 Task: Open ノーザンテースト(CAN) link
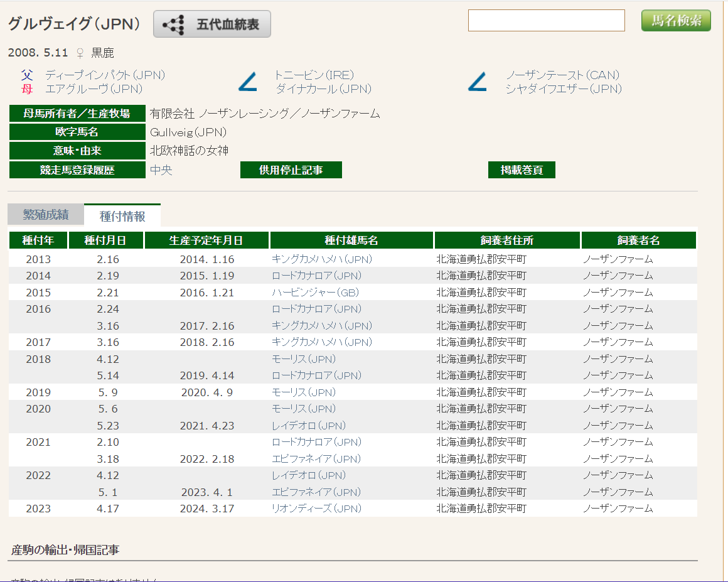pyautogui.click(x=562, y=75)
